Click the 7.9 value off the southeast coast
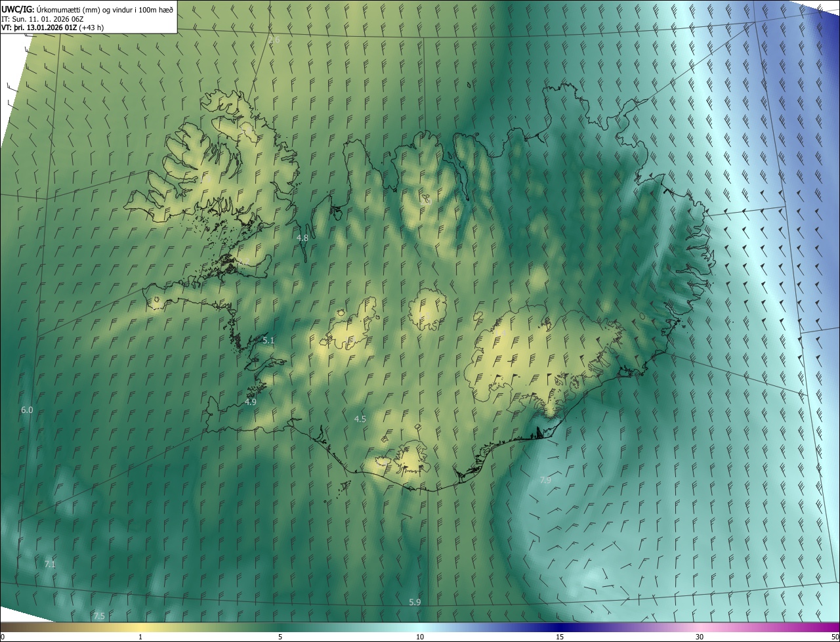Screen dimensions: 840x642 coord(545,481)
